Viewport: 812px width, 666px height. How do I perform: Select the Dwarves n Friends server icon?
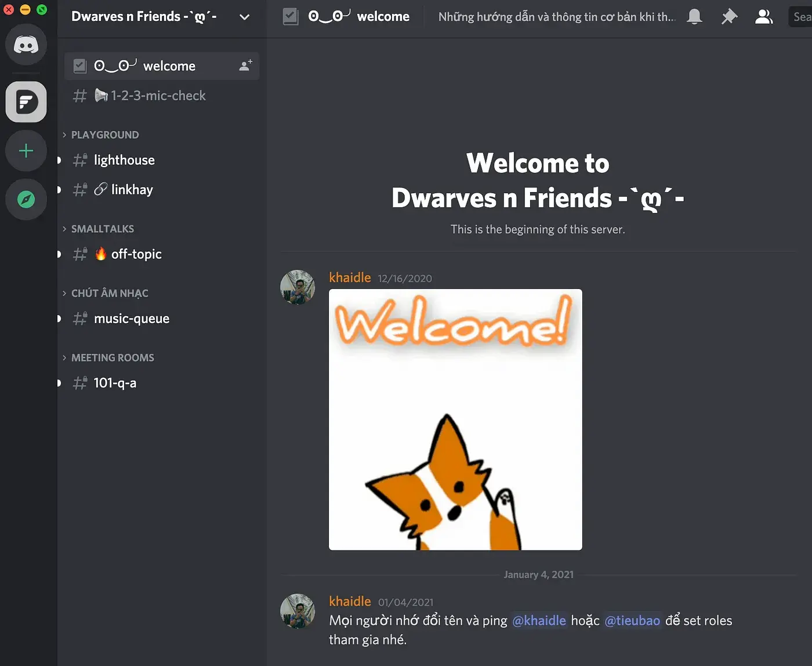click(26, 102)
